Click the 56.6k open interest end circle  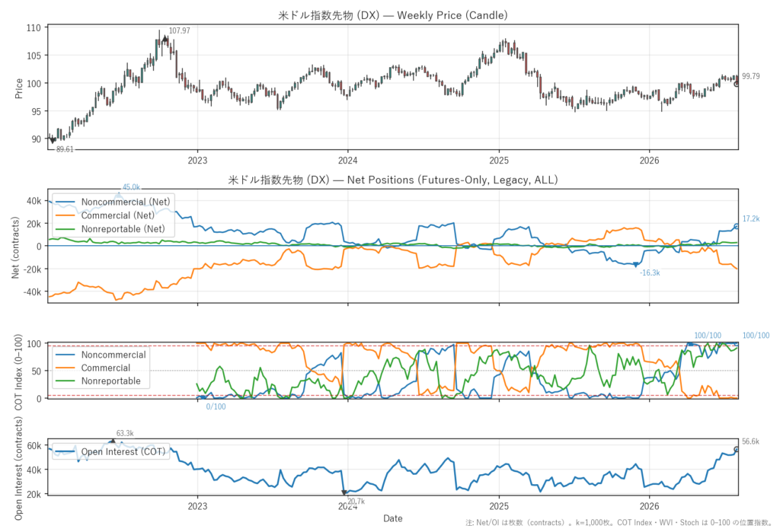pyautogui.click(x=737, y=450)
